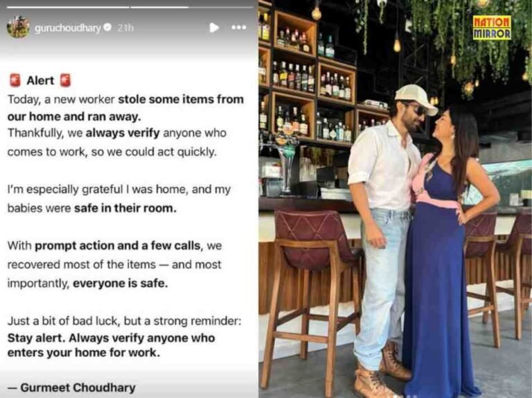Tap the guruchoudhary username

[x=68, y=28]
